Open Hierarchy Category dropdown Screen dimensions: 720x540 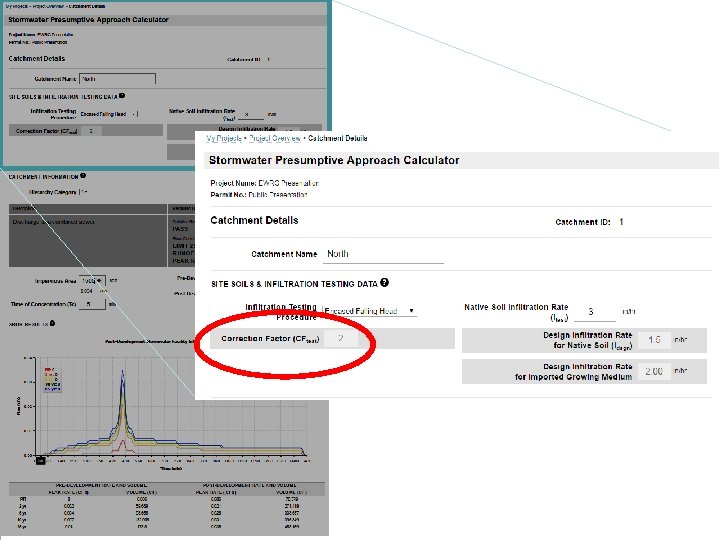pos(84,192)
